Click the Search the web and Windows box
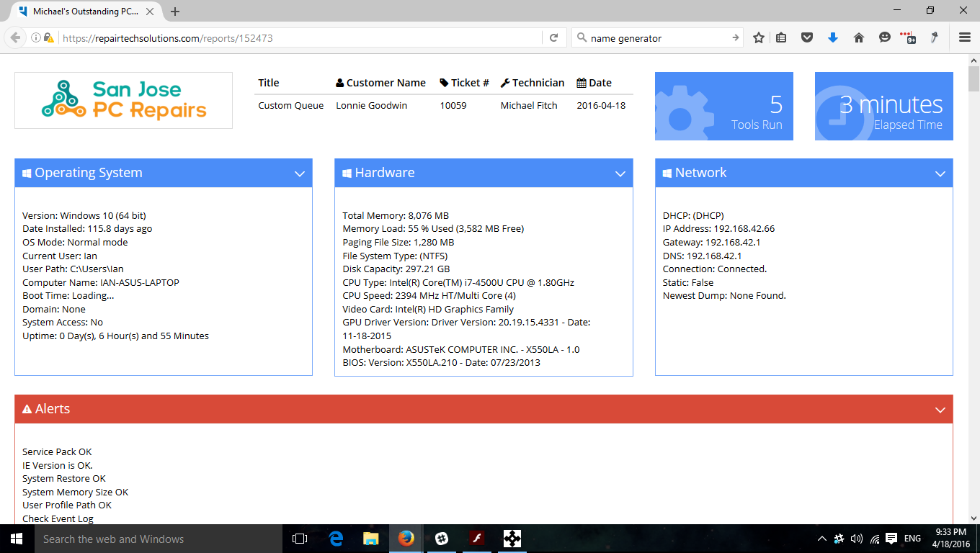This screenshot has height=553, width=980. coord(158,539)
